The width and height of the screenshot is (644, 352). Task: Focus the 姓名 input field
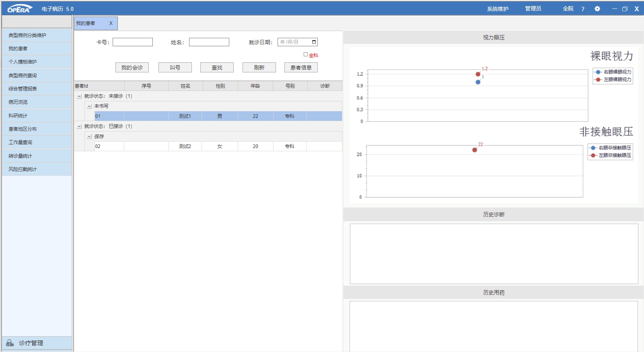click(x=209, y=42)
